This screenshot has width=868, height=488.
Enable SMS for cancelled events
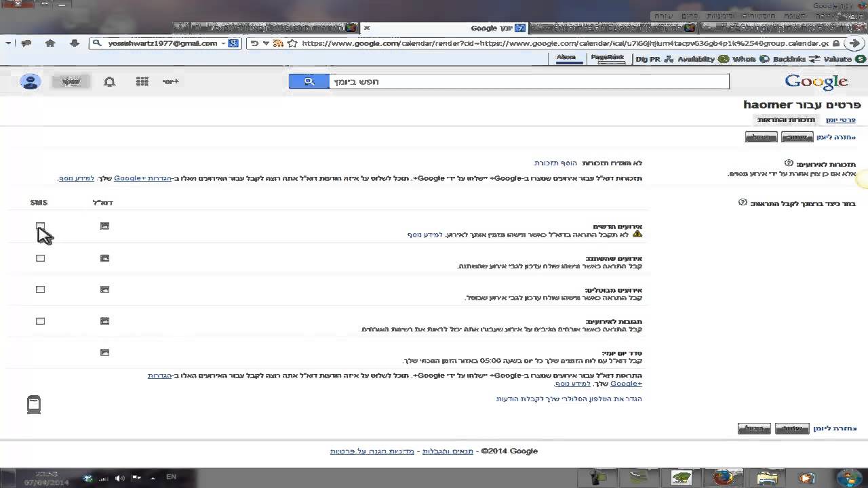pyautogui.click(x=40, y=289)
